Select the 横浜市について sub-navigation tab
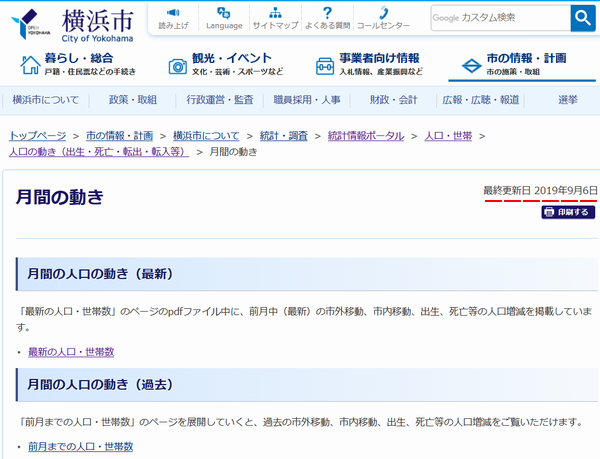Viewport: 600px width, 459px height. point(46,100)
